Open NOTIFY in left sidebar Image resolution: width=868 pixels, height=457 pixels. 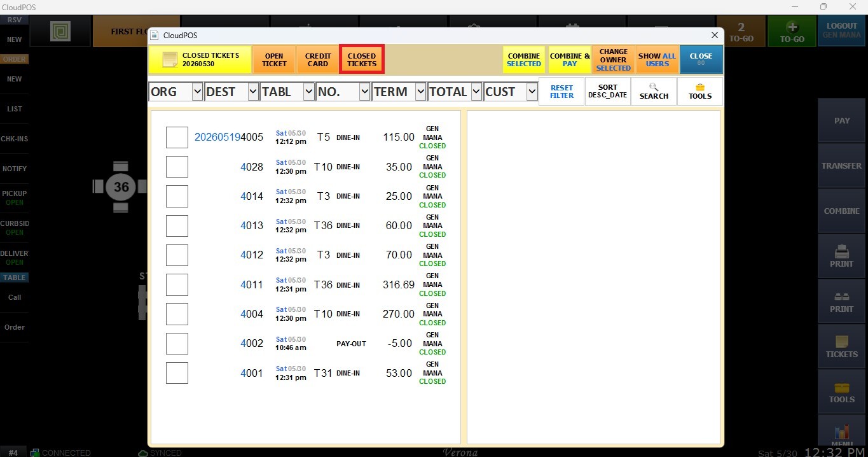pos(14,169)
